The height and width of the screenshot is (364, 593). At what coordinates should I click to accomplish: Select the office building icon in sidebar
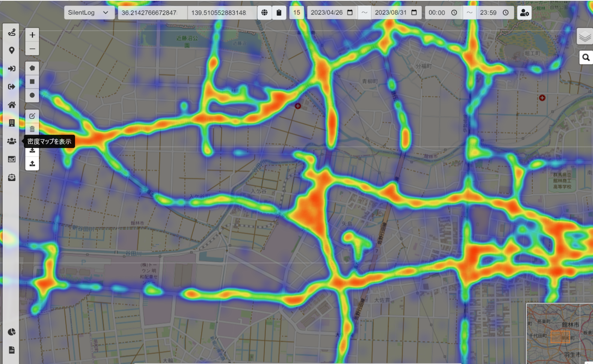coord(12,123)
